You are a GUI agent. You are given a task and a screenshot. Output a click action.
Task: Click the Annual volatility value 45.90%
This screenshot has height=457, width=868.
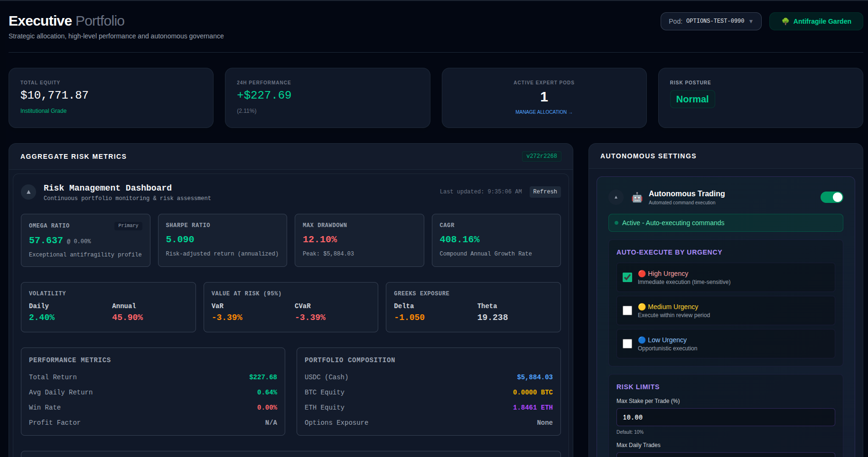coord(128,317)
